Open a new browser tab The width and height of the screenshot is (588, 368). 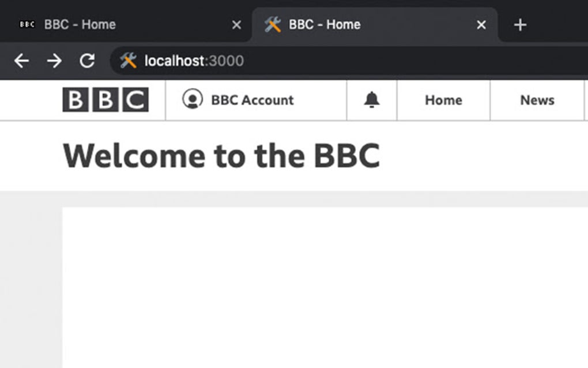pos(519,24)
